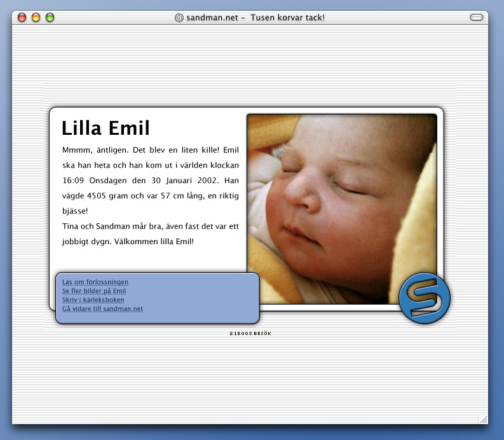This screenshot has width=504, height=440.
Task: Click the 'Lilla Emil' heading
Action: (x=106, y=128)
